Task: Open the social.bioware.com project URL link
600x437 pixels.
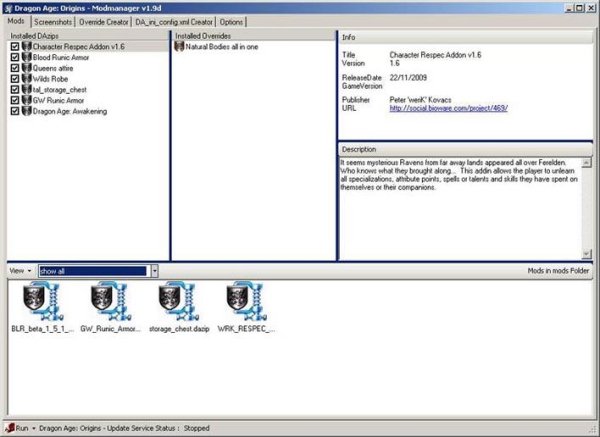Action: 448,108
